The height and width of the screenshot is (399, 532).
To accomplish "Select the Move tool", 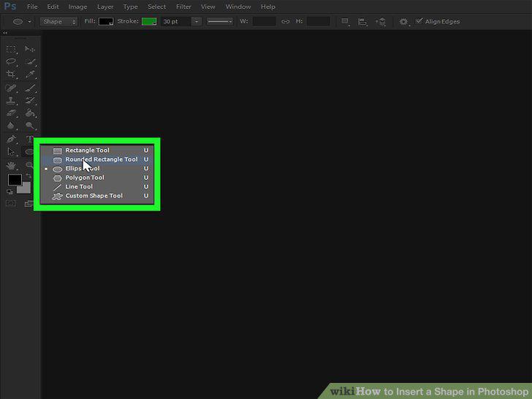I will [30, 49].
